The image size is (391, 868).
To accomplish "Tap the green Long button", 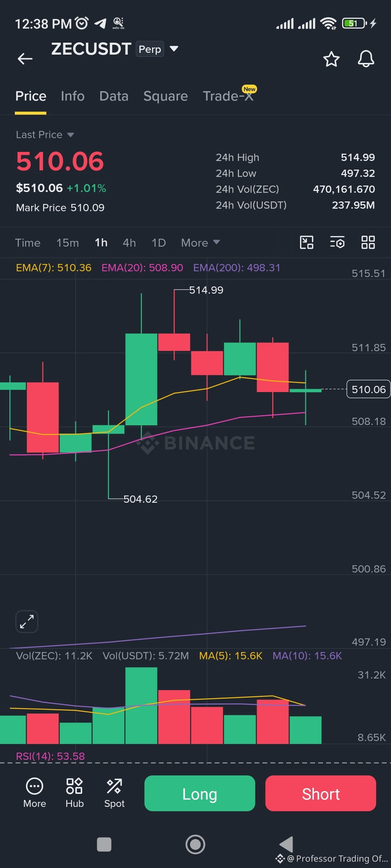I will 200,793.
